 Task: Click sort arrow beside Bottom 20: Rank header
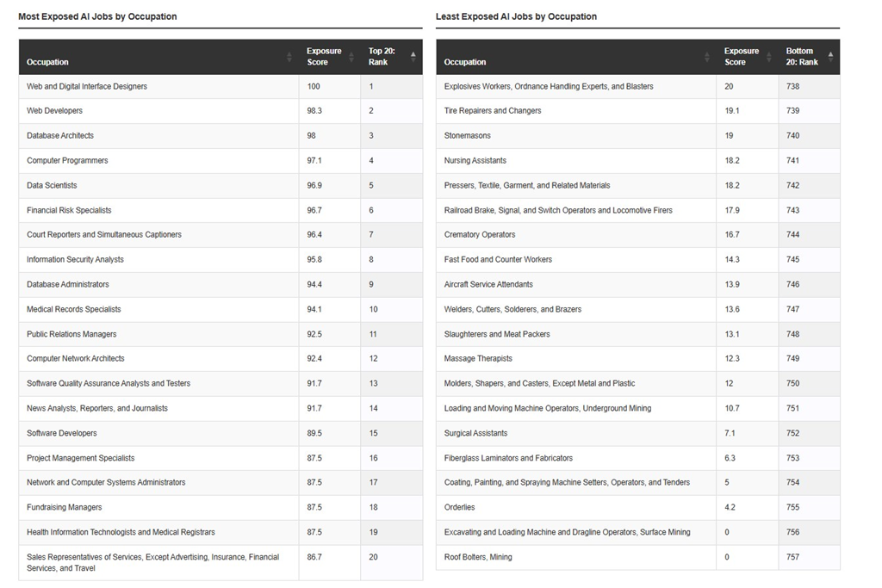pos(830,56)
